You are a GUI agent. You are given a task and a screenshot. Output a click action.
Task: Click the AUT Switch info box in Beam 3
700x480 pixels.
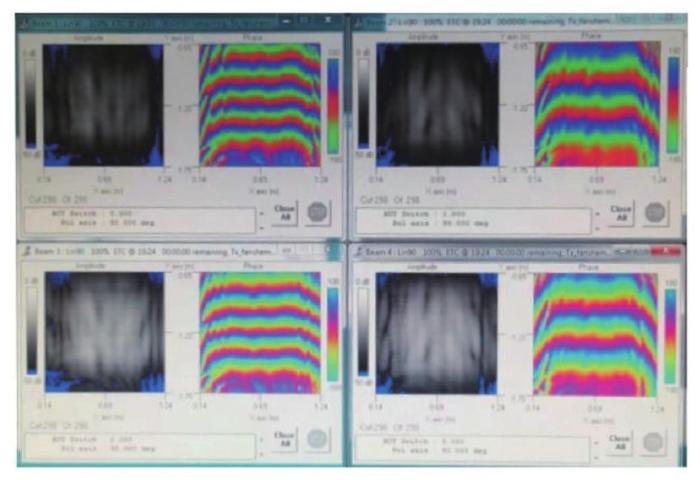140,446
